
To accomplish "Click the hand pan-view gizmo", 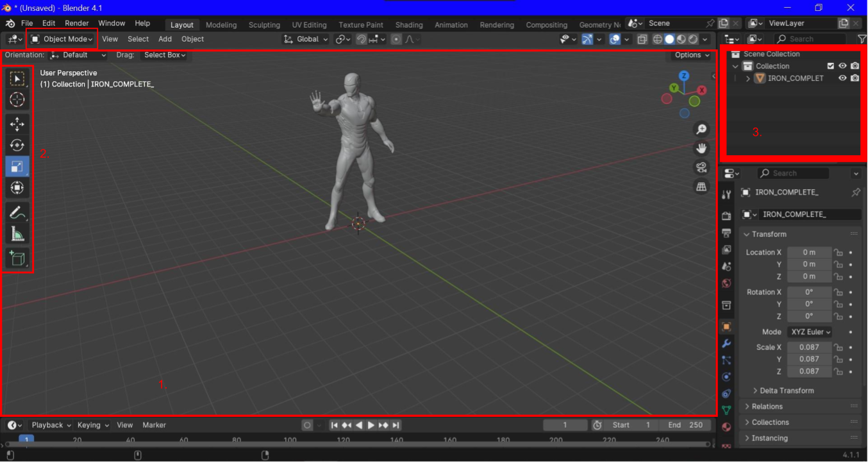I will 701,148.
